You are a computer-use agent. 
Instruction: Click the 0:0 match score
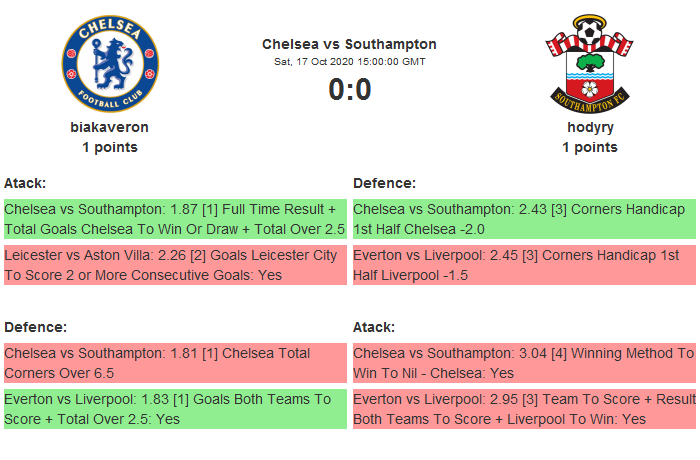point(349,90)
